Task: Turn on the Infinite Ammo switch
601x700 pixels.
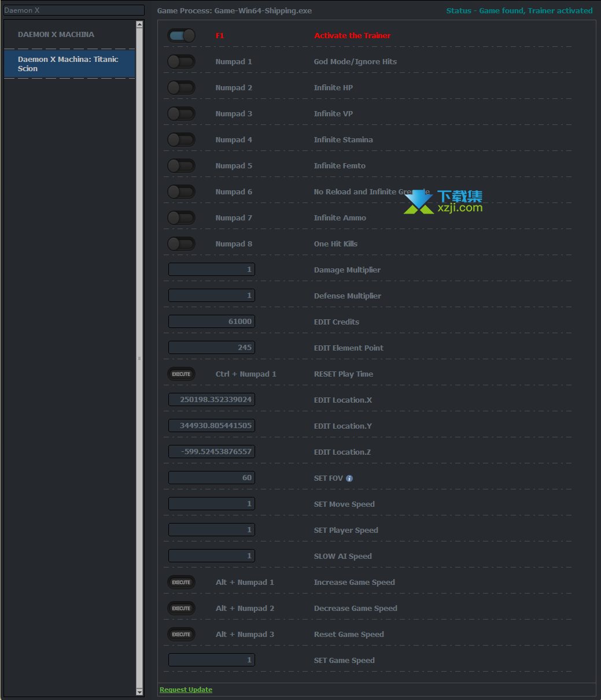Action: (181, 218)
